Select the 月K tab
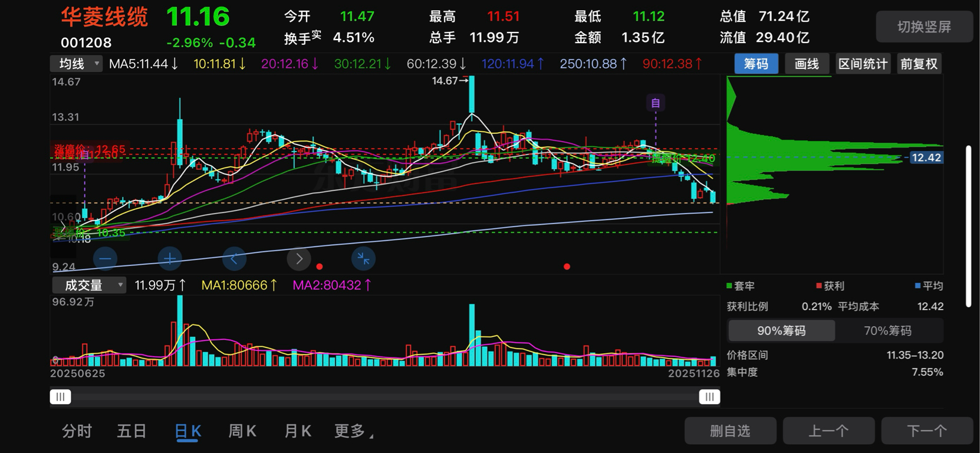The width and height of the screenshot is (980, 453). (298, 431)
